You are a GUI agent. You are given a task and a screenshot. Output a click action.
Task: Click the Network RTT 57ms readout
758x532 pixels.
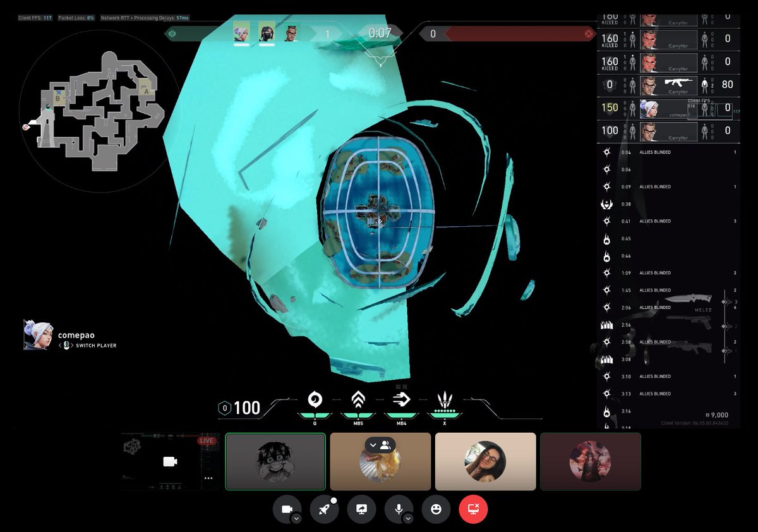tap(145, 18)
